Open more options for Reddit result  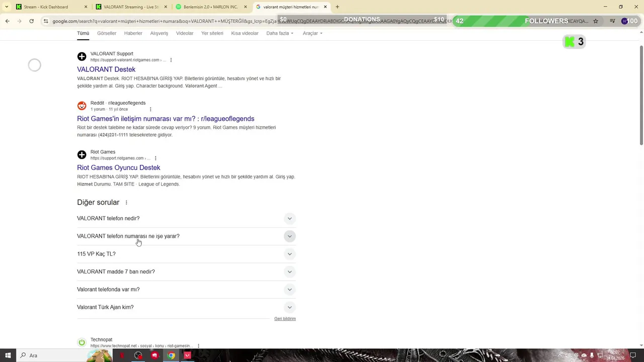pyautogui.click(x=150, y=109)
